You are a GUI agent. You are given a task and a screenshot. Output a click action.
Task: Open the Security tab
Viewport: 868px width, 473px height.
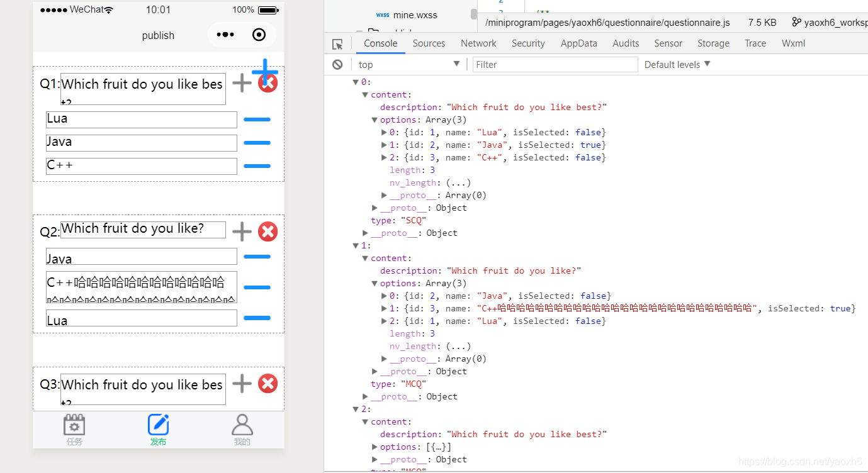(528, 43)
